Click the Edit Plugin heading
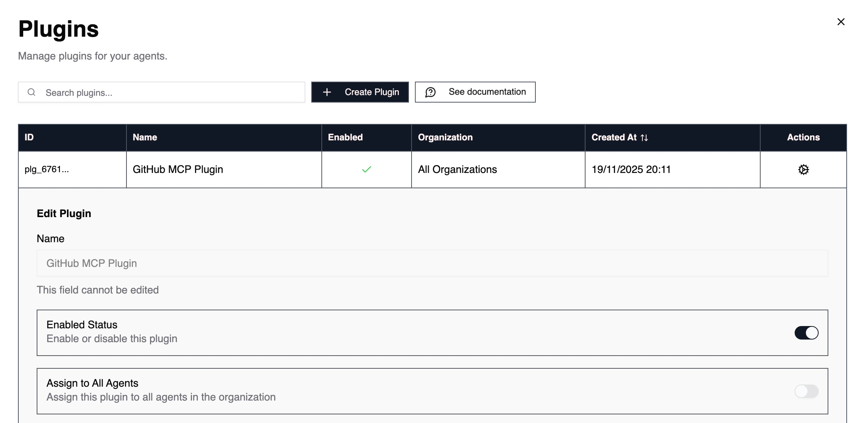 click(64, 213)
